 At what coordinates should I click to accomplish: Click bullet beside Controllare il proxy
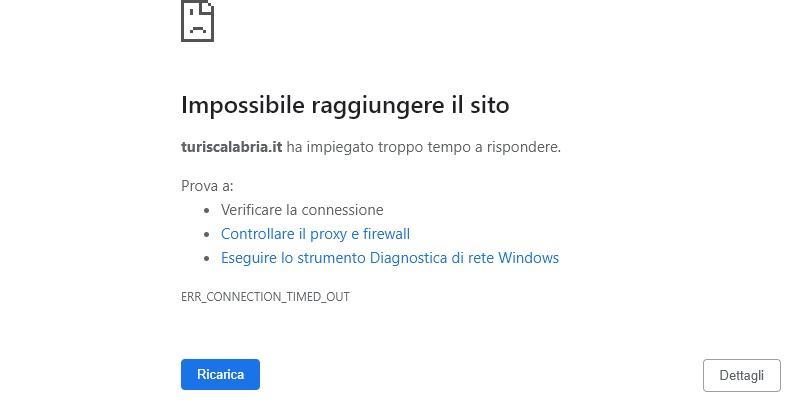(206, 234)
